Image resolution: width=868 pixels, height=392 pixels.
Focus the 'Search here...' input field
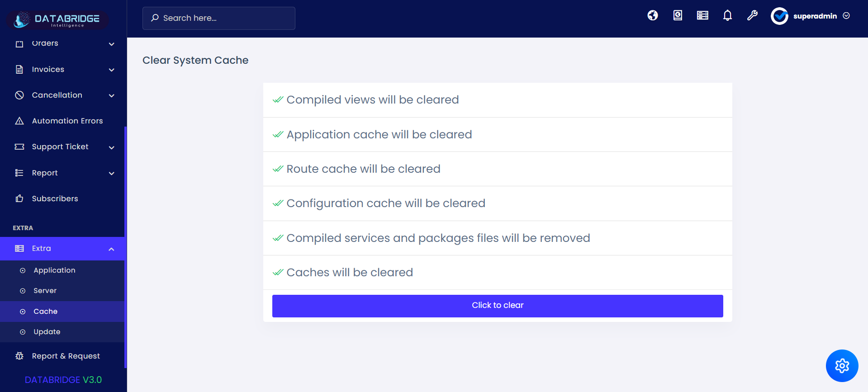click(x=219, y=18)
